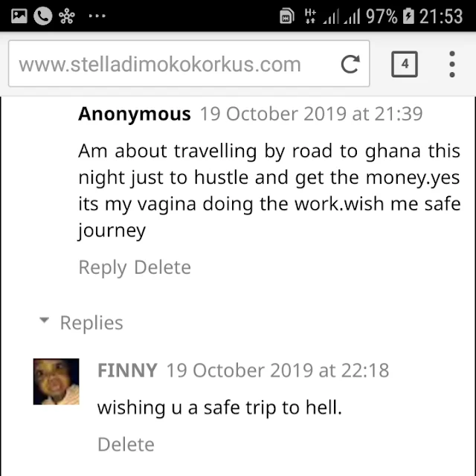This screenshot has width=476, height=476.
Task: Open the tab switcher showing 4 tabs
Action: pyautogui.click(x=405, y=64)
